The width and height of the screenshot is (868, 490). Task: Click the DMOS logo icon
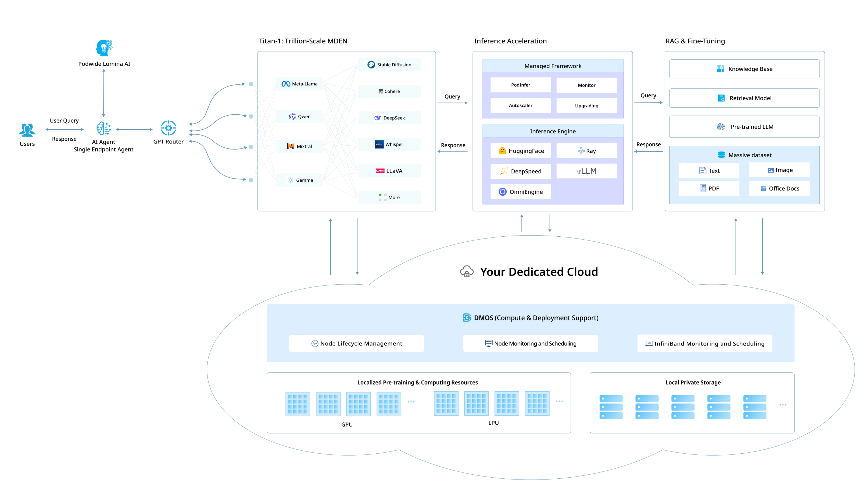click(467, 318)
